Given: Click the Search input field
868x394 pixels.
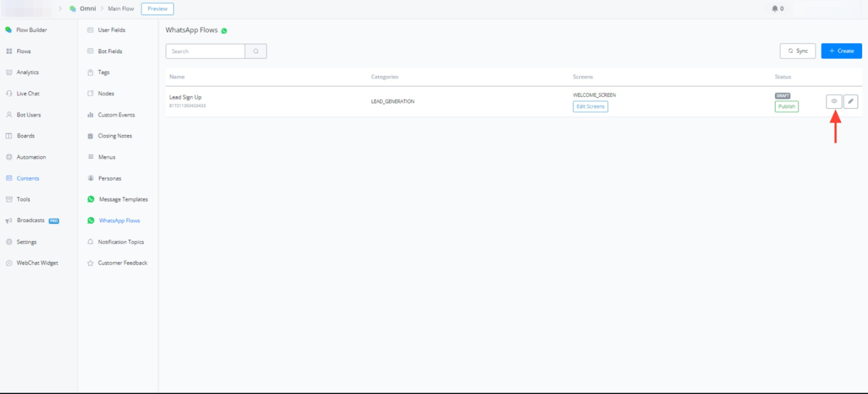Looking at the screenshot, I should [x=206, y=51].
